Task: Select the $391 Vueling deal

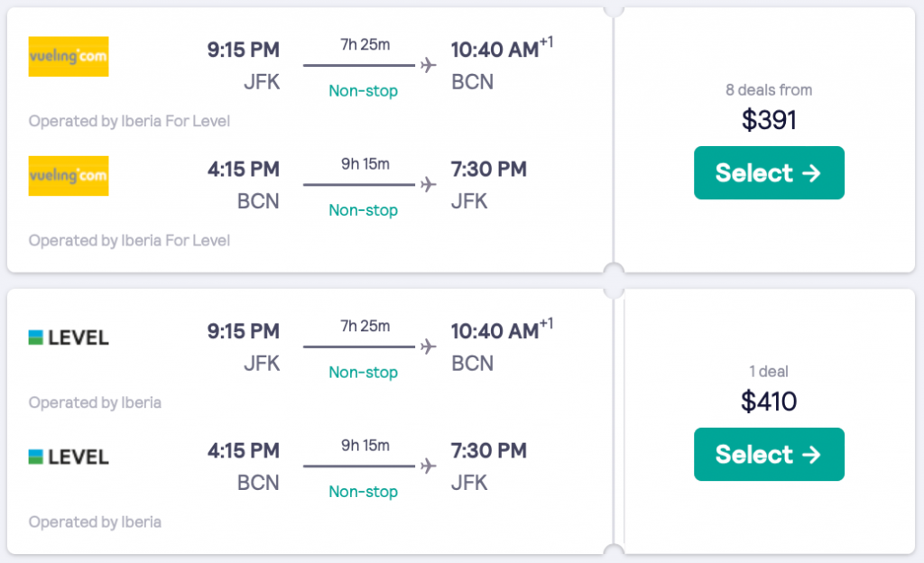Action: click(769, 172)
